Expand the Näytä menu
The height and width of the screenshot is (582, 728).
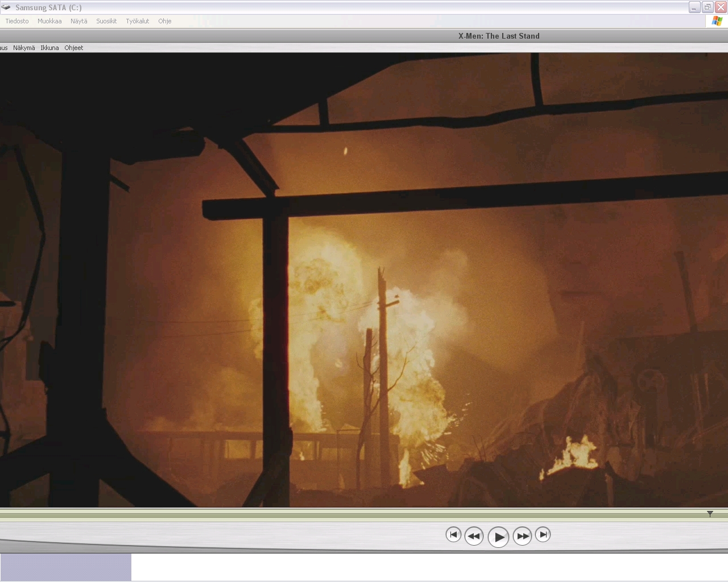[x=79, y=21]
